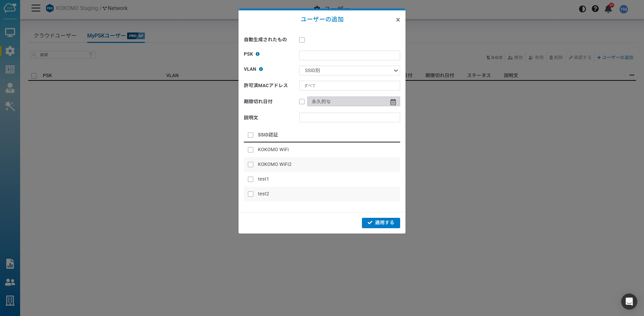This screenshot has height=316, width=644.
Task: Check the KOKOMO WiFi2 checkbox
Action: (x=251, y=165)
